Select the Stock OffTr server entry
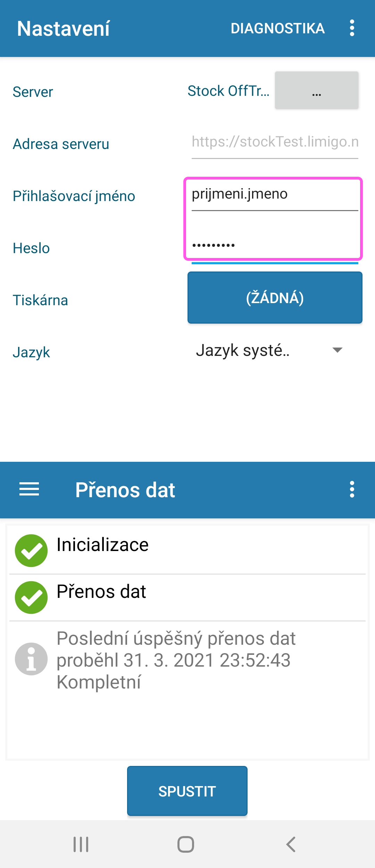The height and width of the screenshot is (868, 375). click(228, 91)
